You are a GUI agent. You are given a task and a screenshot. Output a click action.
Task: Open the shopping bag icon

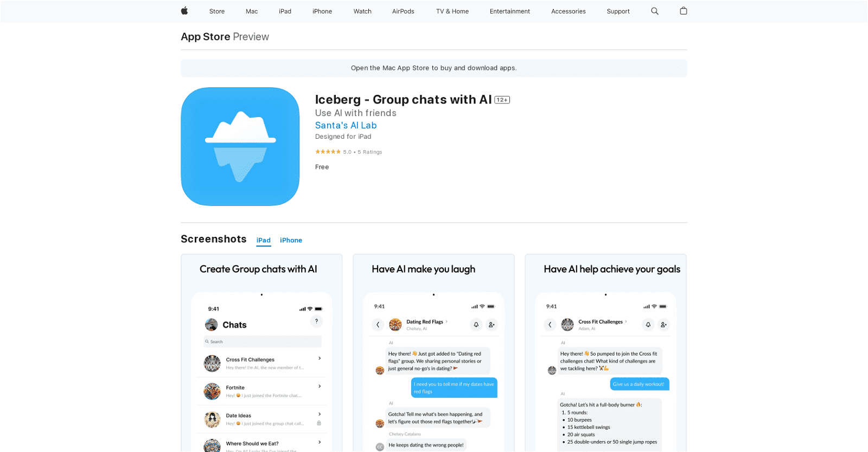click(684, 11)
